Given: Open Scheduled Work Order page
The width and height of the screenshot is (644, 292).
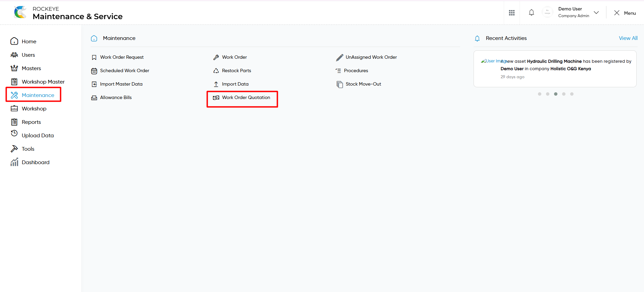Looking at the screenshot, I should click(125, 71).
